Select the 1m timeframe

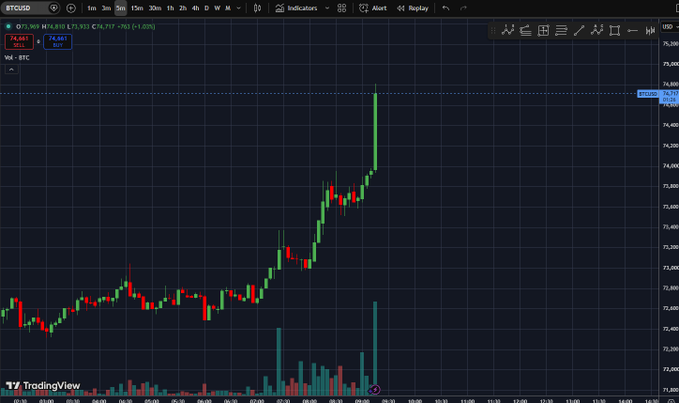click(x=92, y=8)
